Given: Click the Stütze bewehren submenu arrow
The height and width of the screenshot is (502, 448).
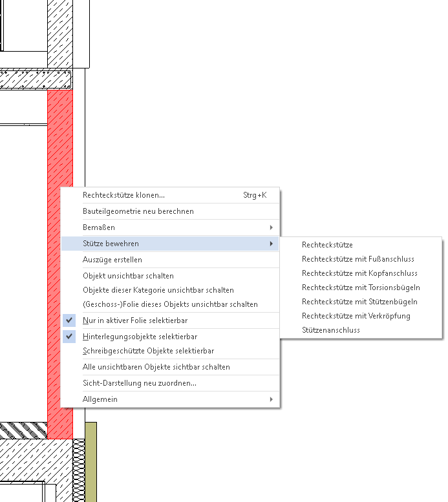Looking at the screenshot, I should pos(271,244).
